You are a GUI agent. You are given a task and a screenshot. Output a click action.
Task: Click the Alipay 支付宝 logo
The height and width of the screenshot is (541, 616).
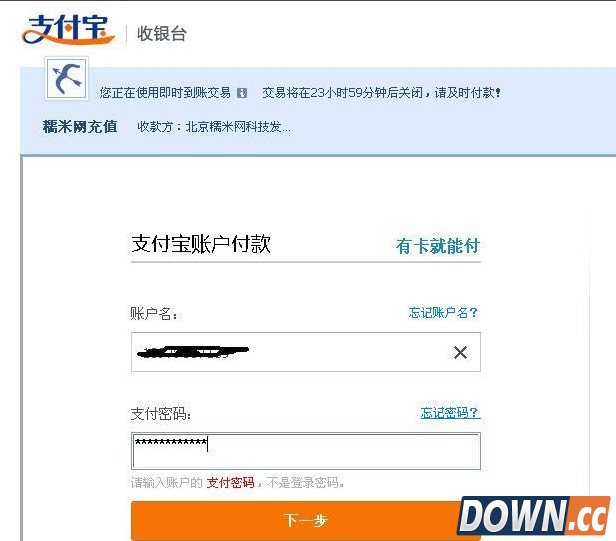tap(68, 30)
